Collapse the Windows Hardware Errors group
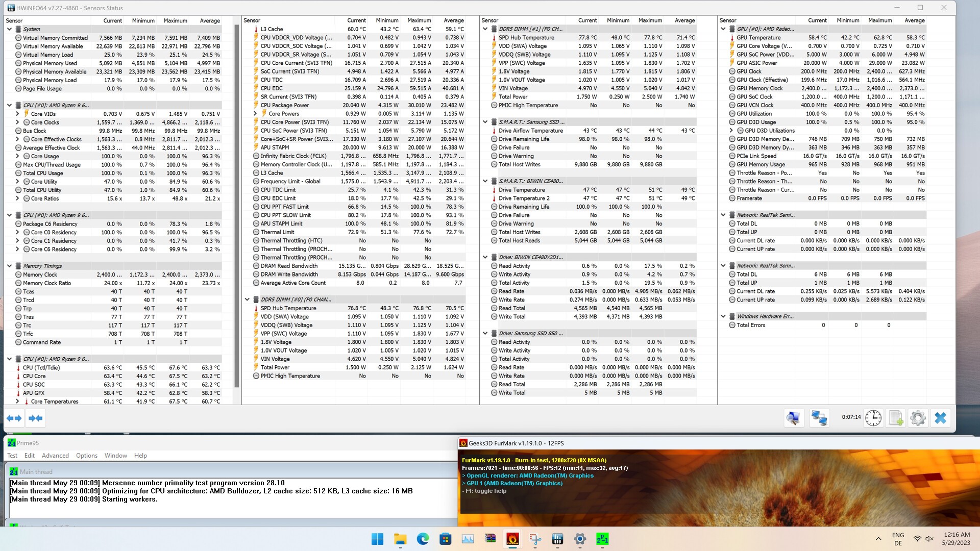Screen dimensions: 980x551 (723, 316)
